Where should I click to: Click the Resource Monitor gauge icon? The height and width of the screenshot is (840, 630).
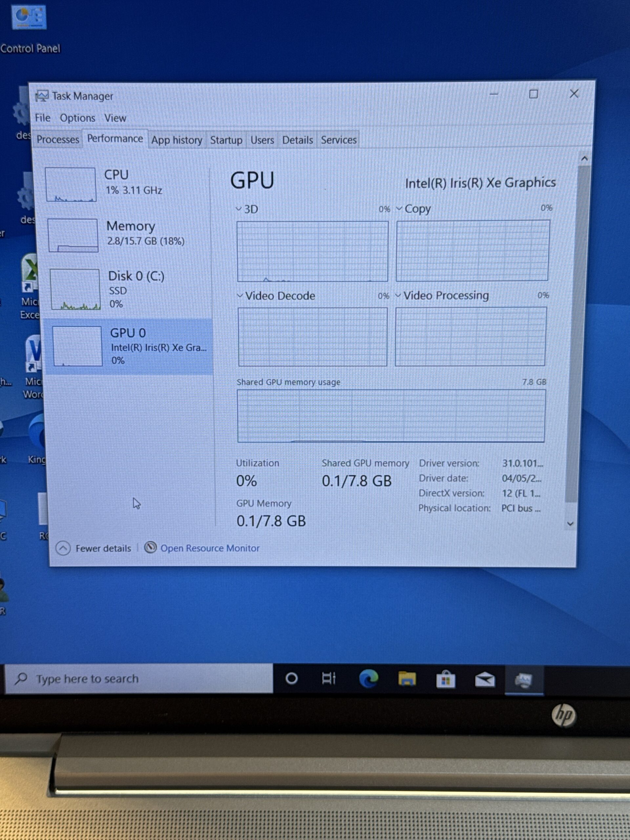point(150,547)
